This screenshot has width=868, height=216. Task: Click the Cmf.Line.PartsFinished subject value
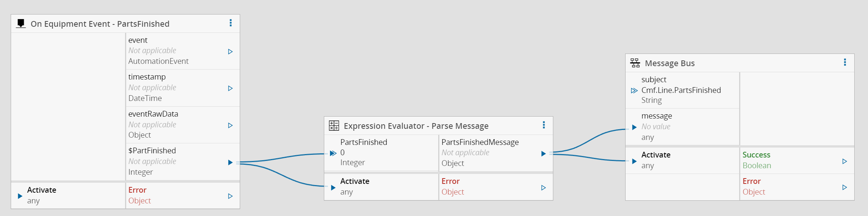681,90
